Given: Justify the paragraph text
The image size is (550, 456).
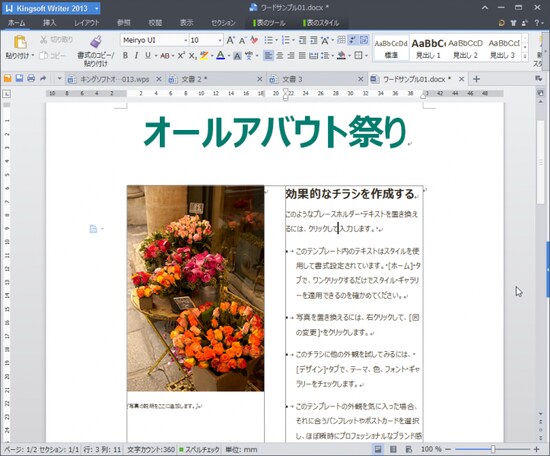Looking at the screenshot, I should (x=302, y=55).
